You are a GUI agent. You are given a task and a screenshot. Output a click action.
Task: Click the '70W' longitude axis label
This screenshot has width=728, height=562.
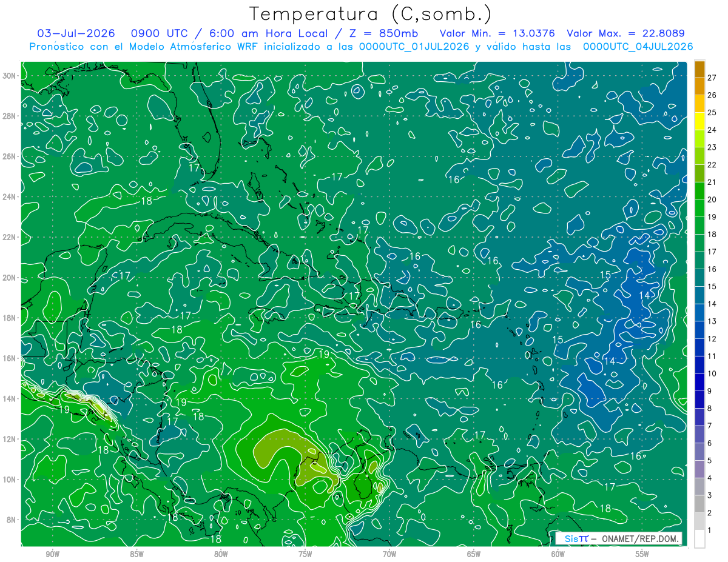coord(389,554)
